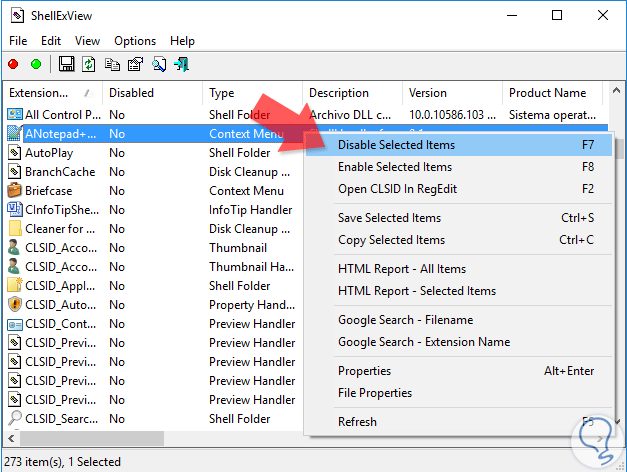
Task: Click File Properties in context menu
Action: (375, 393)
